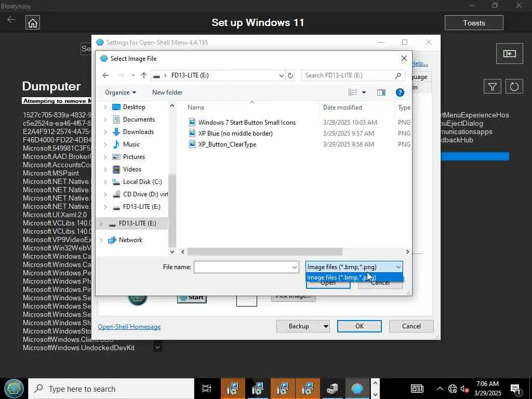The height and width of the screenshot is (399, 532).
Task: Open the view options dropdown arrow
Action: pyautogui.click(x=364, y=92)
